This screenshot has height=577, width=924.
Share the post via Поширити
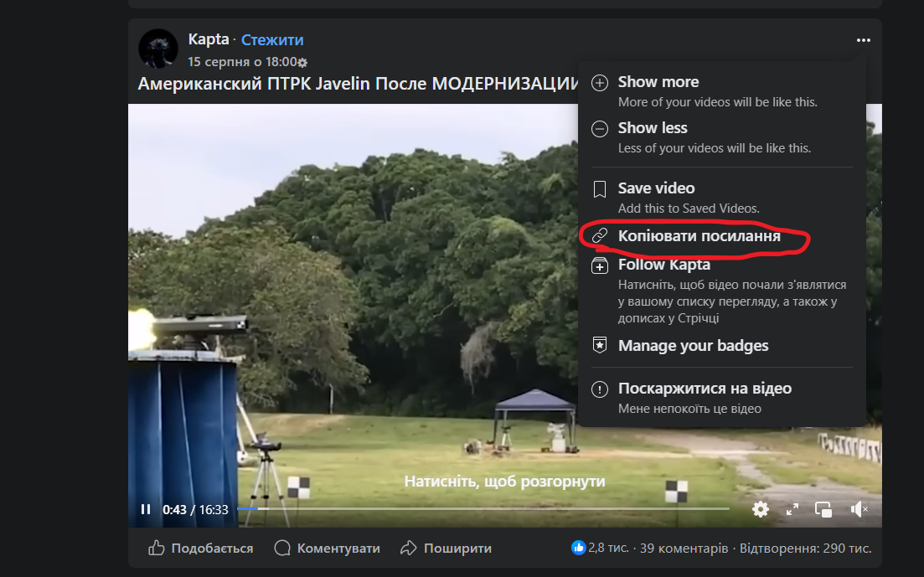point(446,549)
